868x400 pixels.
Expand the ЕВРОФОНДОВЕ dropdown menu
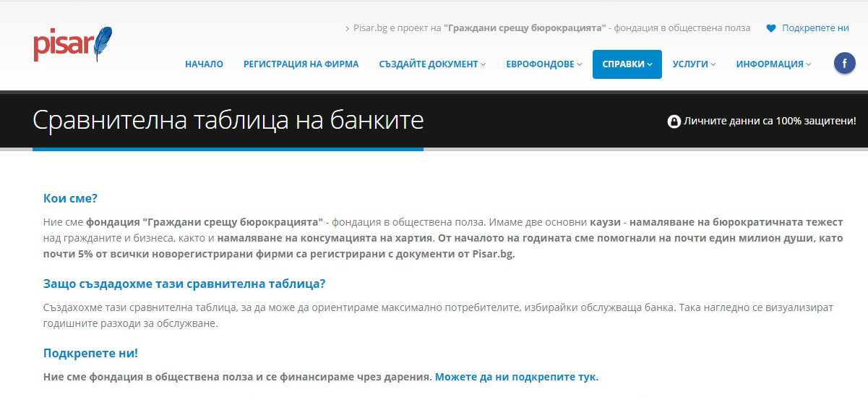click(x=543, y=64)
